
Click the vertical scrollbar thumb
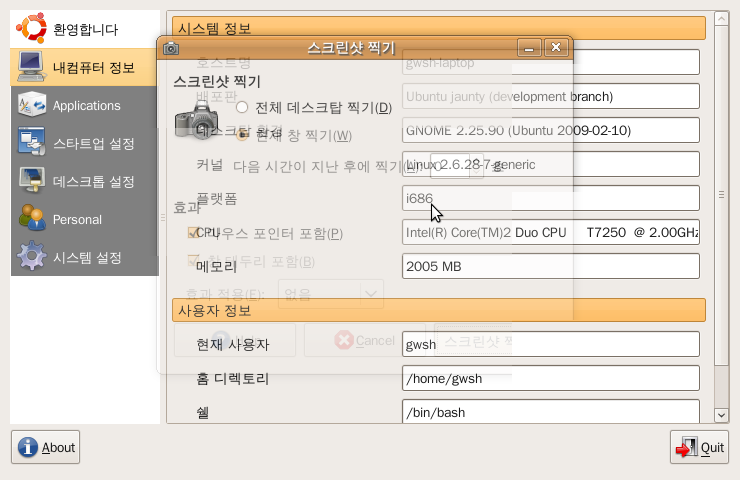tap(721, 195)
